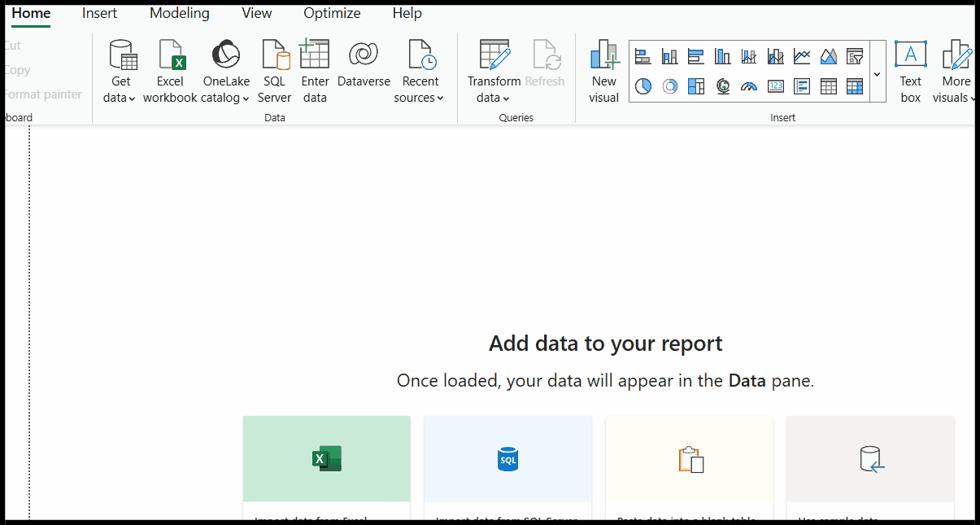Click the Enter data command
Screen dimensions: 980x525
click(x=315, y=69)
